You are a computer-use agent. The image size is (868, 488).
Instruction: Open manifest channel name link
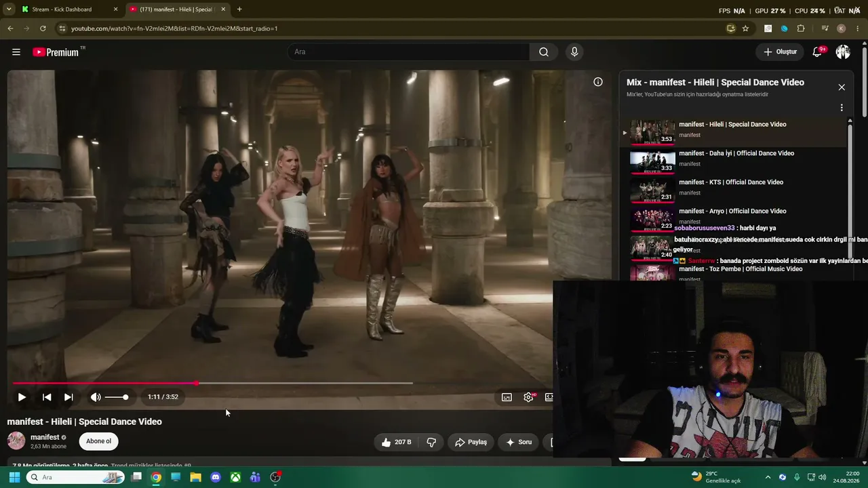click(x=45, y=437)
